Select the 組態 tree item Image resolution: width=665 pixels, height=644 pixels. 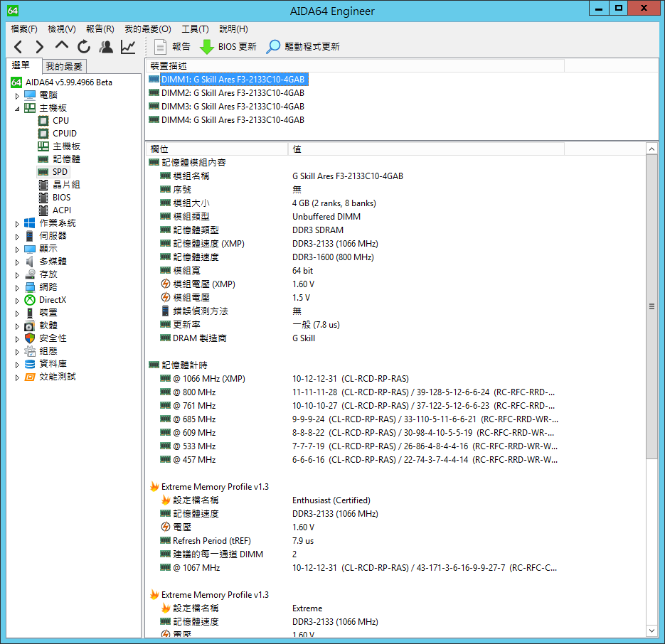point(48,351)
